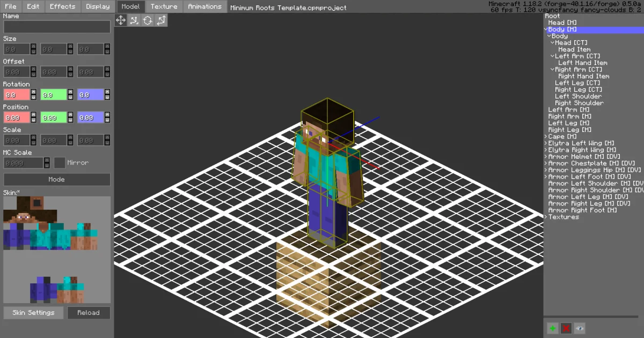
Task: Click the green plus add-part button
Action: pyautogui.click(x=553, y=328)
